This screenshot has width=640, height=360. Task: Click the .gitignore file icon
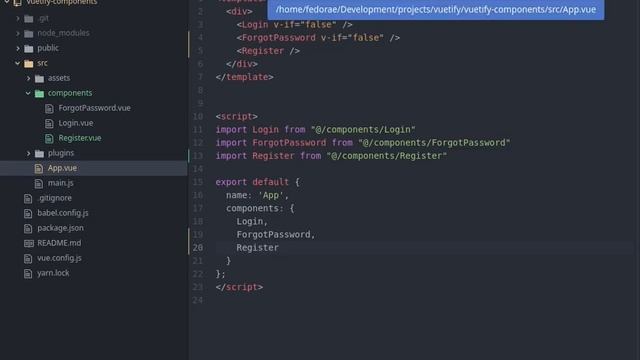(28, 199)
